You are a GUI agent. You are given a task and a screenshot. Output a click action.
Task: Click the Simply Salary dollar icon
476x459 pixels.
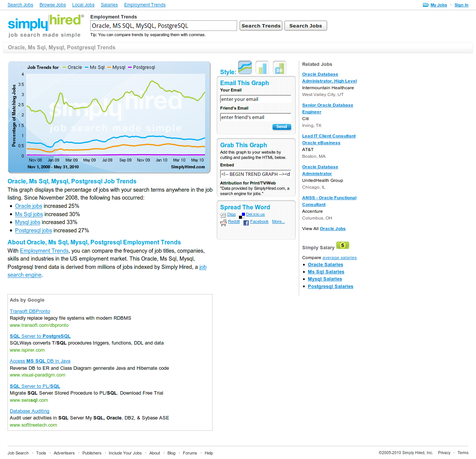[343, 246]
